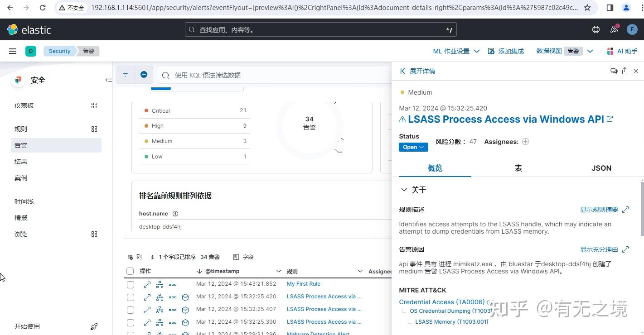This screenshot has height=335, width=644.
Task: Open the Open status dropdown
Action: (413, 147)
